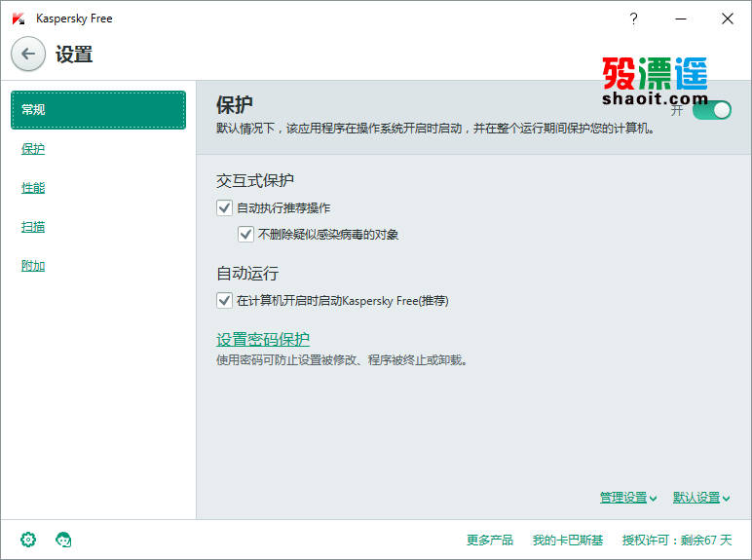Turn off the 保护 protection switch
The height and width of the screenshot is (560, 752).
tap(712, 110)
